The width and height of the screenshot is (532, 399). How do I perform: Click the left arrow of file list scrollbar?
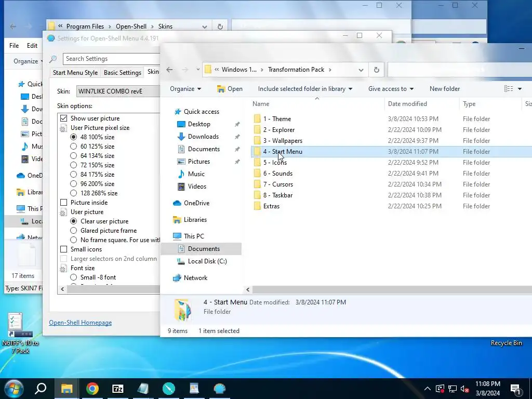point(248,290)
